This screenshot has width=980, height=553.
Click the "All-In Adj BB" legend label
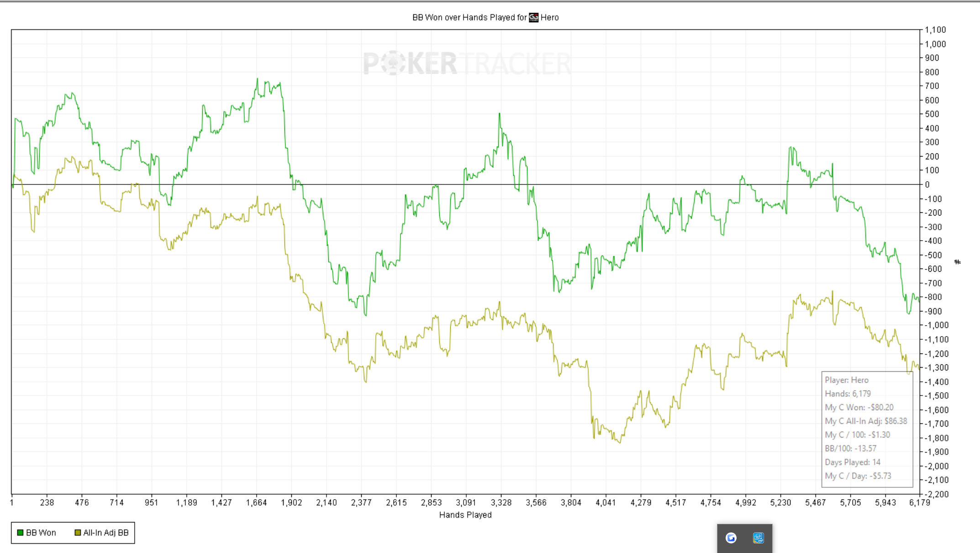(x=106, y=532)
